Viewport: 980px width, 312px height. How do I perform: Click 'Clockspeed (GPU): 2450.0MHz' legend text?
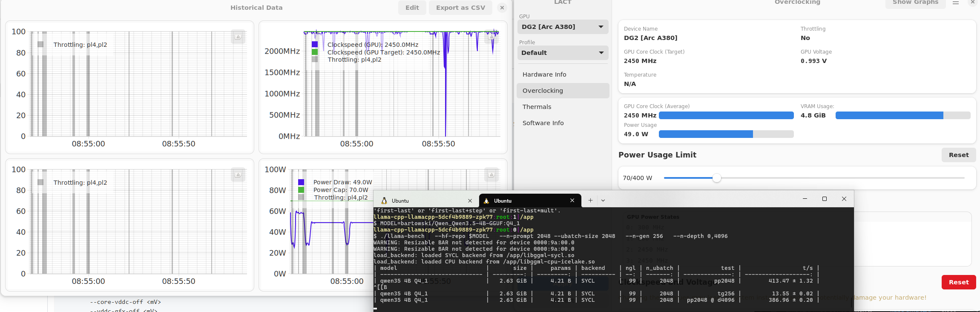(373, 45)
